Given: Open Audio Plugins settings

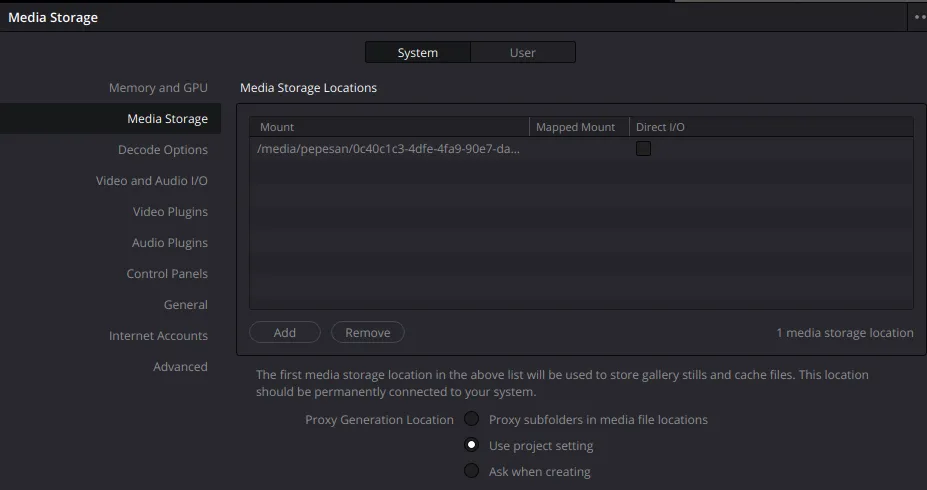Looking at the screenshot, I should [170, 243].
